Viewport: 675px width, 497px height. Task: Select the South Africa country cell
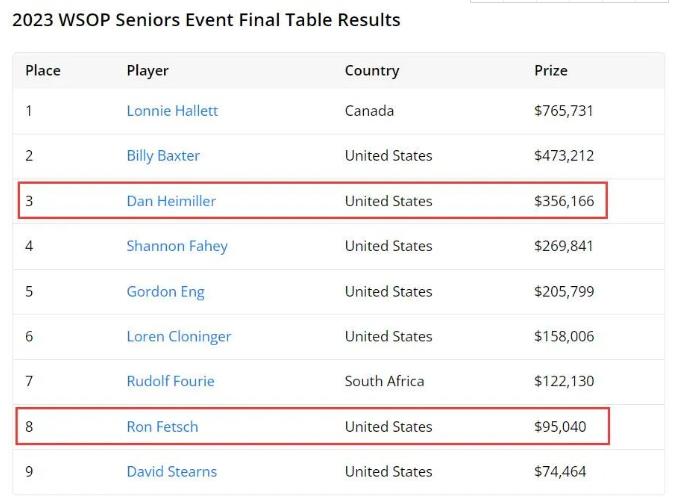coord(384,381)
